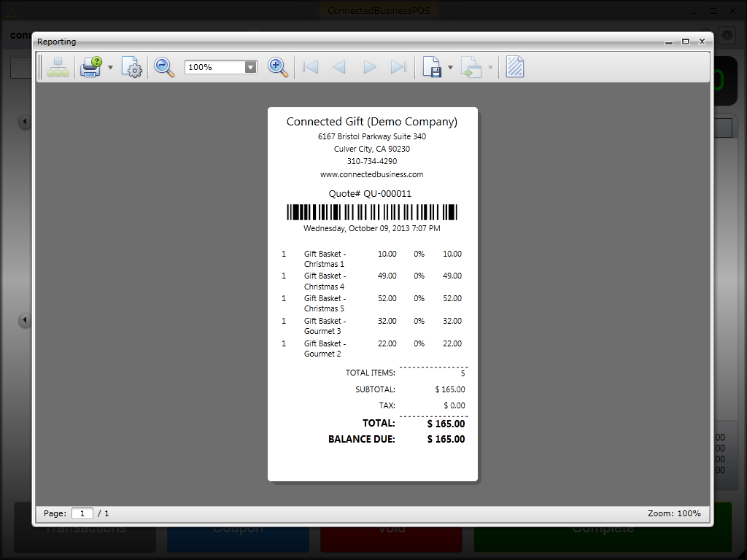The image size is (747, 560).
Task: Open the page setup gear icon
Action: pos(132,68)
